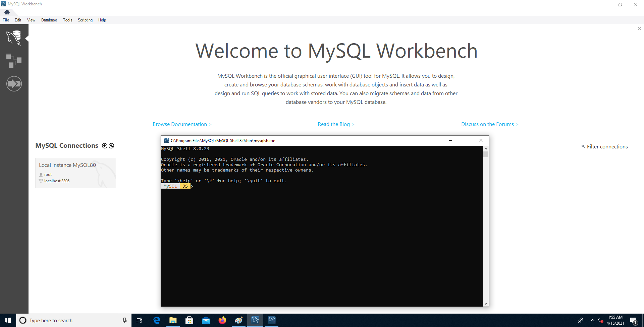Minimize the MySQL Shell window
This screenshot has height=327, width=644.
tap(450, 140)
